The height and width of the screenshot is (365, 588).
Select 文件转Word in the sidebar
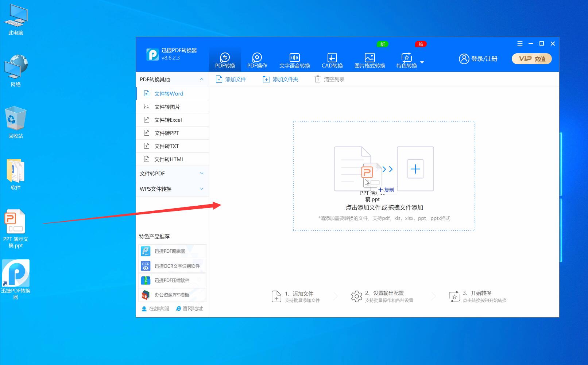coord(173,94)
